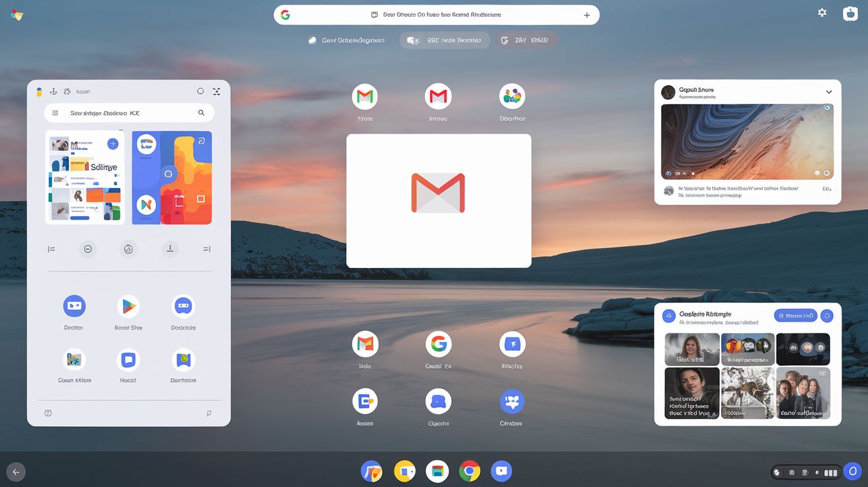The height and width of the screenshot is (487, 868).
Task: Open the green-sided Gmail icon labeled "Tfrore"
Action: [365, 97]
